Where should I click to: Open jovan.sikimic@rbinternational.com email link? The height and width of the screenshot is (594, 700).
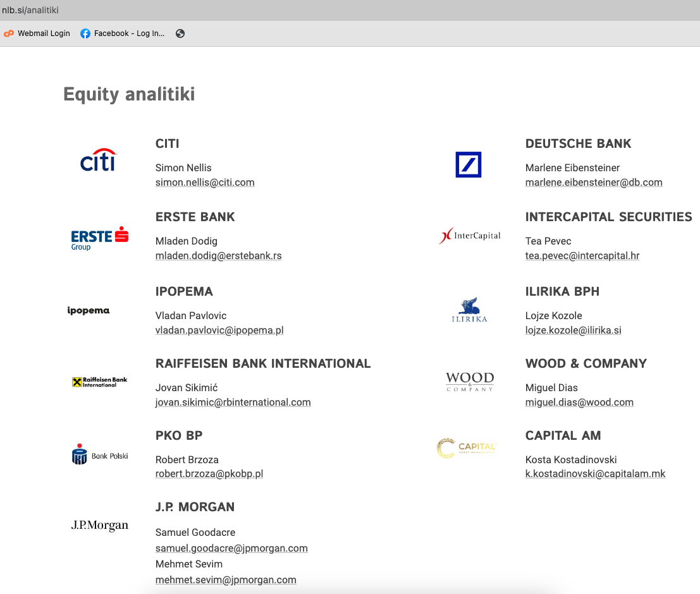(x=233, y=402)
